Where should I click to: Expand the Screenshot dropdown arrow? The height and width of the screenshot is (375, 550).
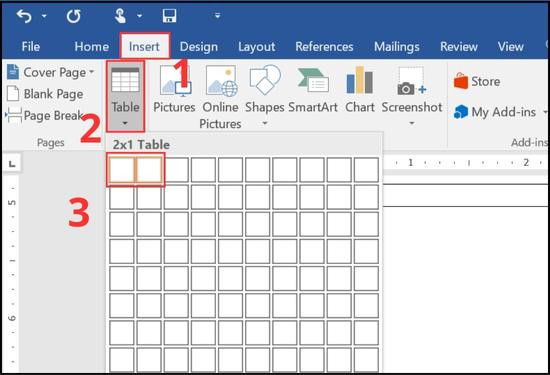pyautogui.click(x=412, y=123)
